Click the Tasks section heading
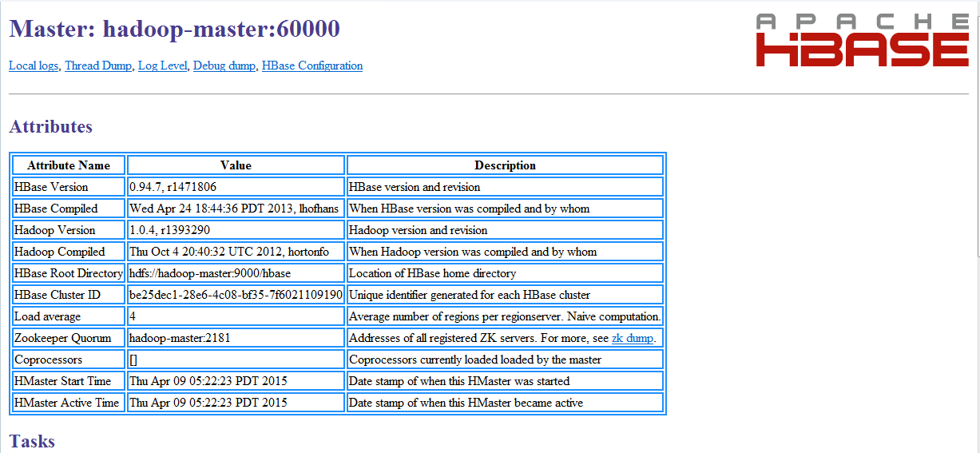 tap(32, 441)
